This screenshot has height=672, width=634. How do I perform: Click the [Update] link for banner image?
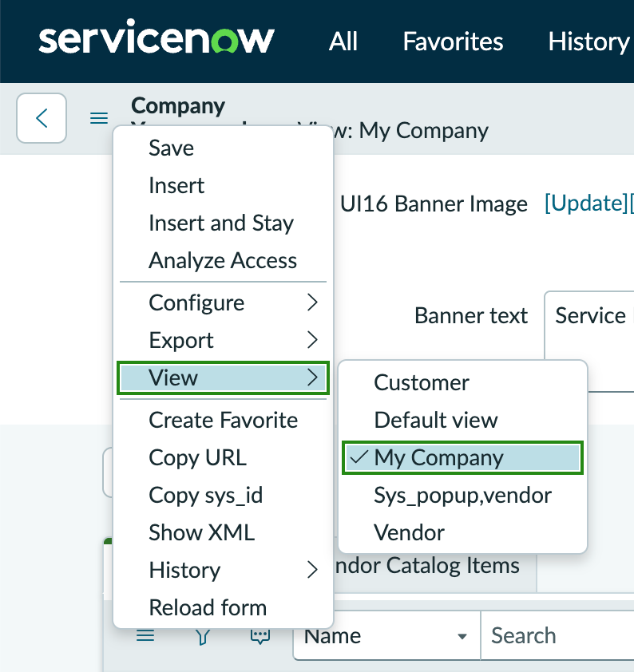point(586,204)
